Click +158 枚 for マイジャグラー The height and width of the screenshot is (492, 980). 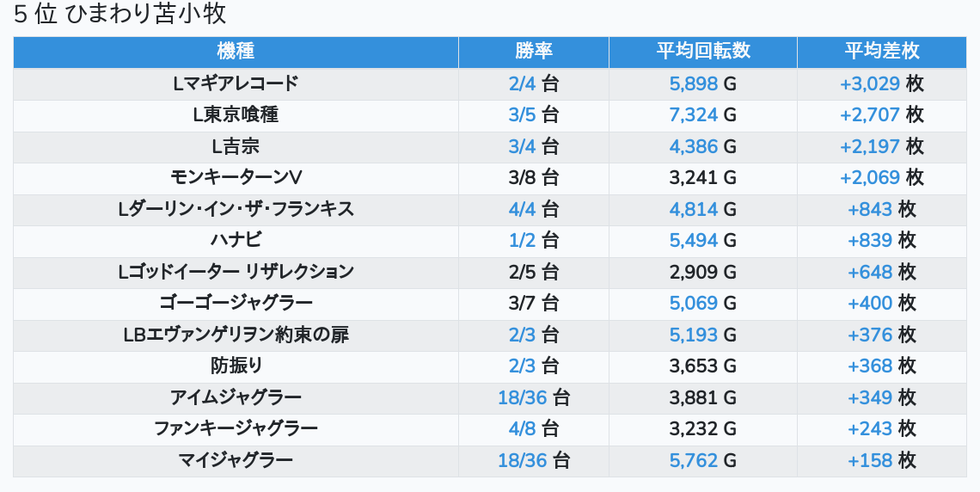click(882, 460)
